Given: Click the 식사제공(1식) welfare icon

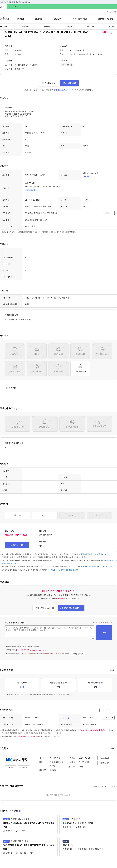Looking at the screenshot, I should [80, 368].
